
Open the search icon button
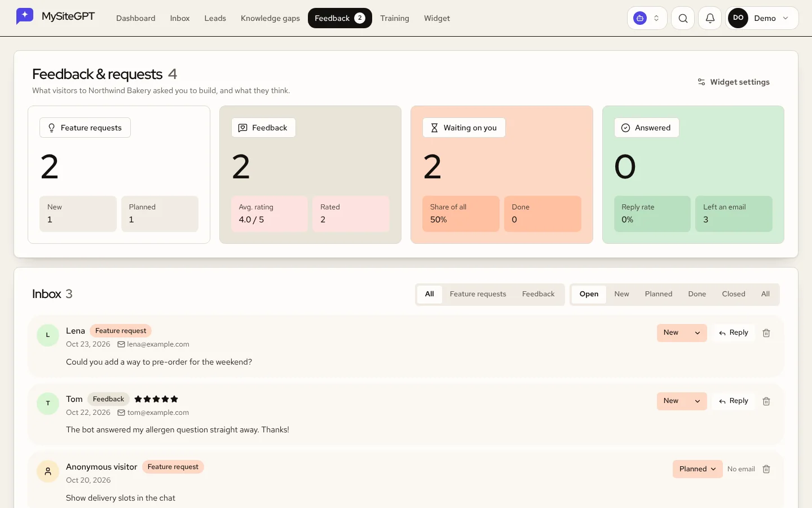tap(683, 18)
